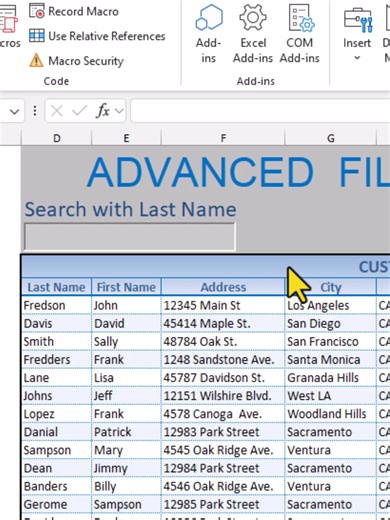Click the City column header

pos(331,287)
